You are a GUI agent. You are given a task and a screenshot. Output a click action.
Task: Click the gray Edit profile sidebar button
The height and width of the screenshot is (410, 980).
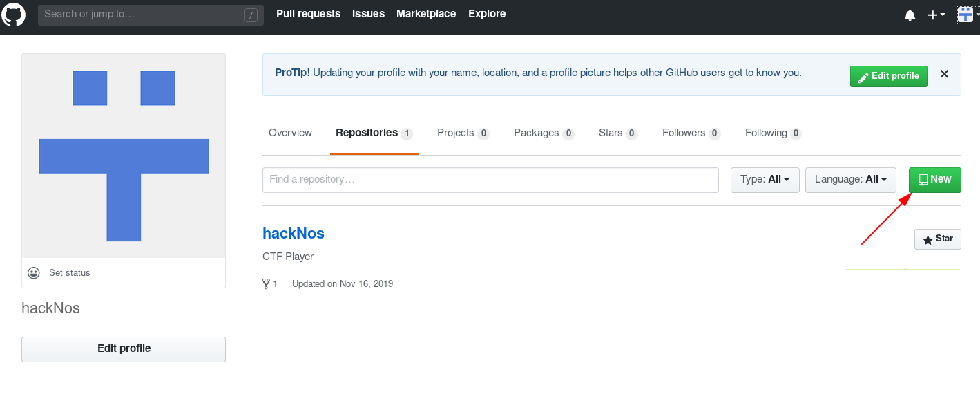pyautogui.click(x=124, y=349)
